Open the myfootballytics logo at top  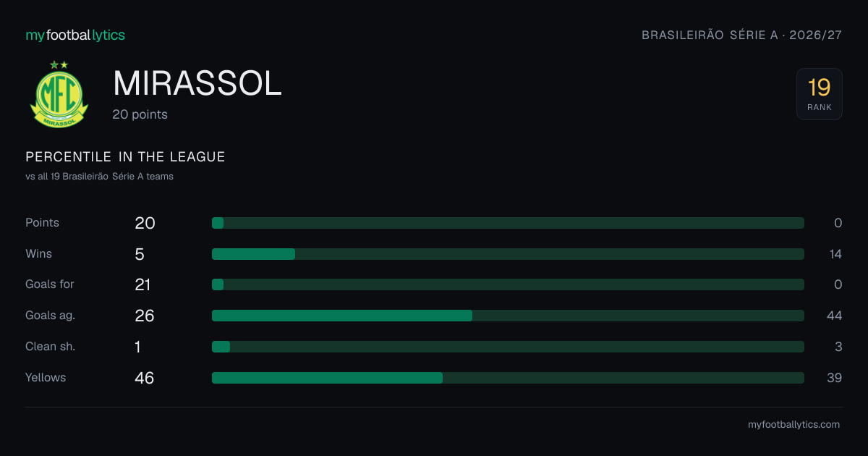coord(75,35)
